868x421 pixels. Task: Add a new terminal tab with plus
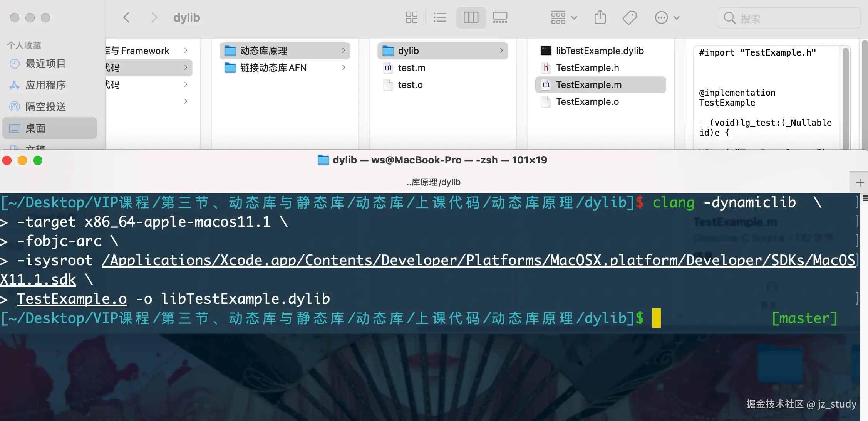(860, 182)
